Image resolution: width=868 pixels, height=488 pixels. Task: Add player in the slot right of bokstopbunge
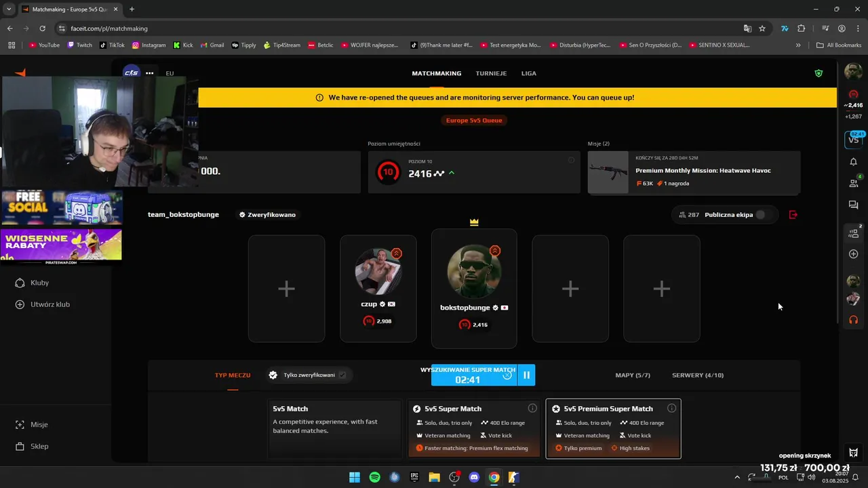click(x=570, y=289)
